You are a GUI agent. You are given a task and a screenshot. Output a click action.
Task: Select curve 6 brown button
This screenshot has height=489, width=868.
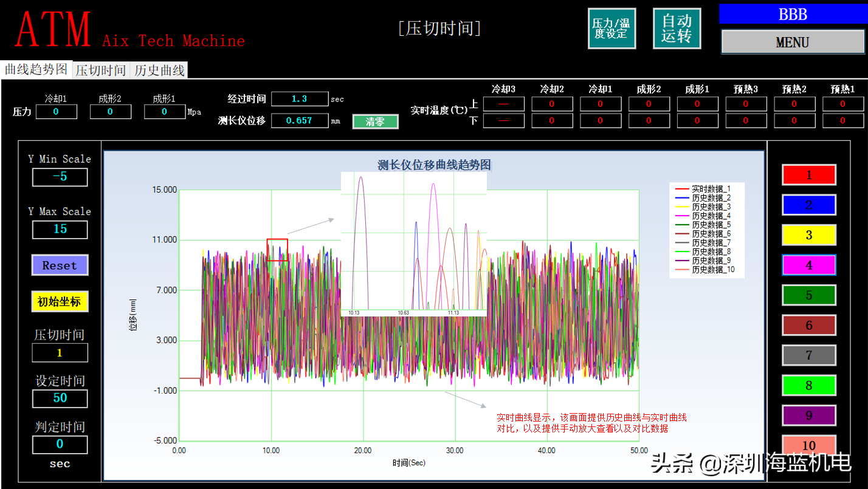coord(808,326)
